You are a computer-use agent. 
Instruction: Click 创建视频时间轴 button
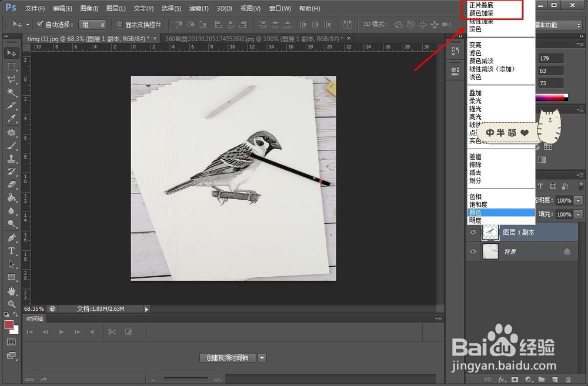point(227,358)
